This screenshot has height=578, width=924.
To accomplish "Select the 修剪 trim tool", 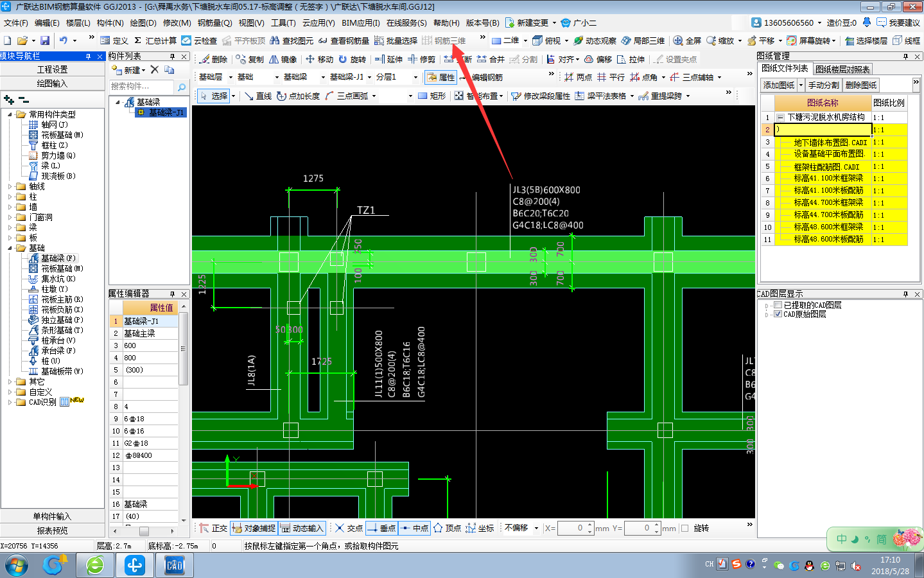I will tap(421, 59).
